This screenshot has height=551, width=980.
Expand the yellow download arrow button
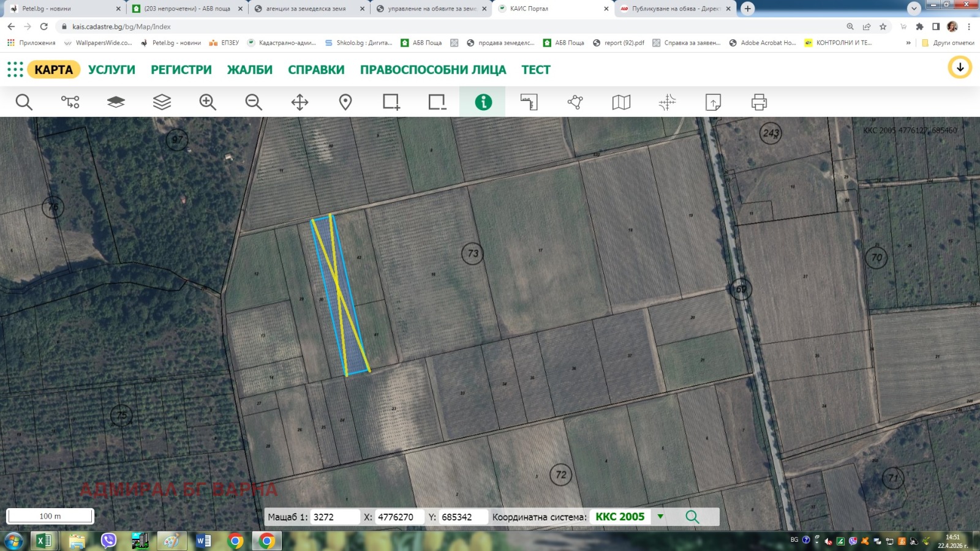(960, 67)
